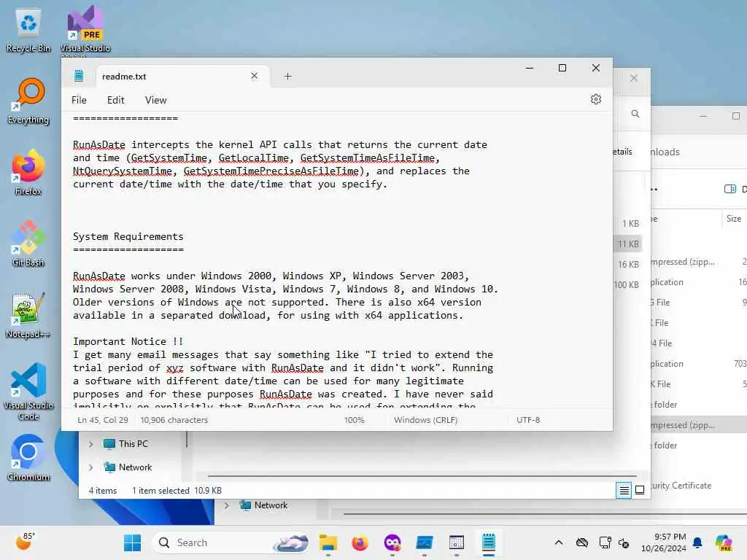Click the 16 KB size cell

click(628, 264)
